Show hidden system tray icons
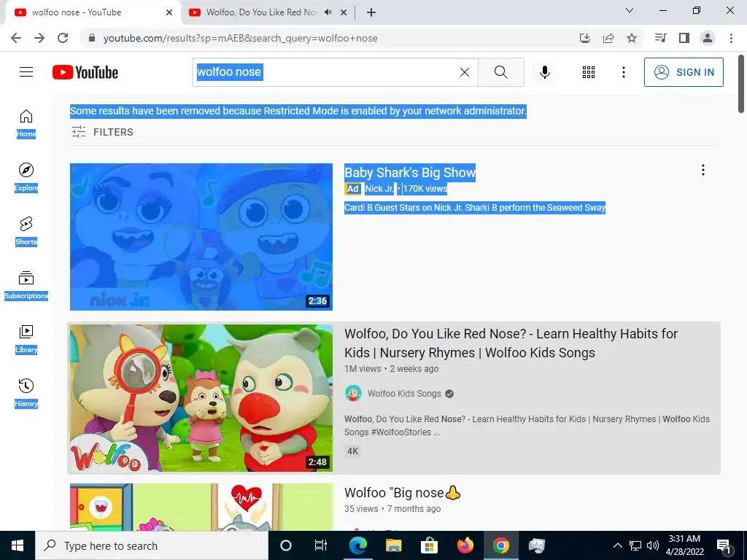 617,545
